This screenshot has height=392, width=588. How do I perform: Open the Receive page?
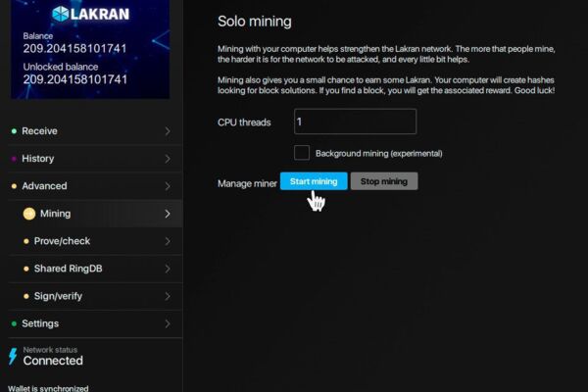point(95,131)
